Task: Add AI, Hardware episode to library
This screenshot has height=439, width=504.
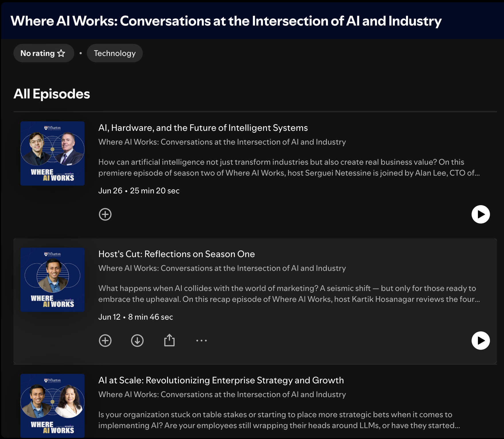Action: (x=105, y=214)
